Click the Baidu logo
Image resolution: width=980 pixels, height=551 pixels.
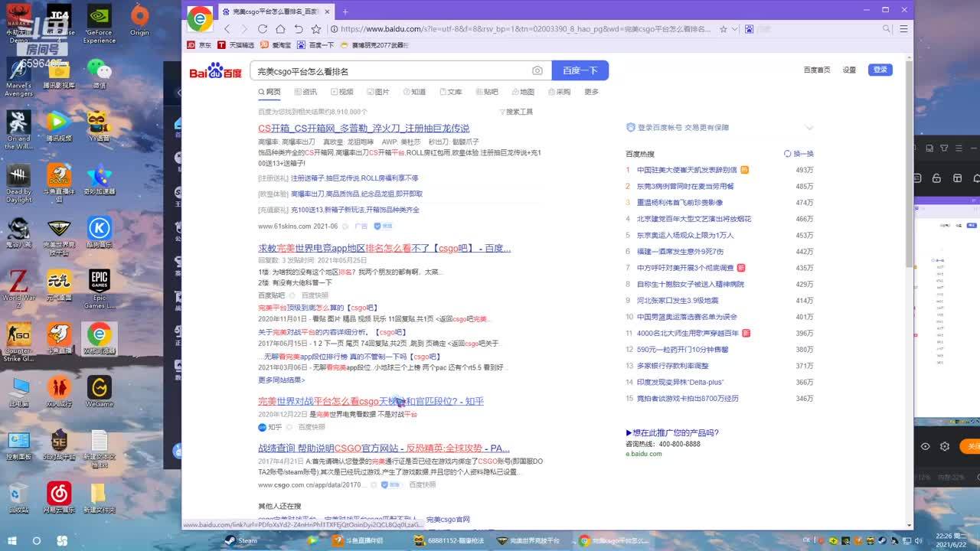point(216,71)
